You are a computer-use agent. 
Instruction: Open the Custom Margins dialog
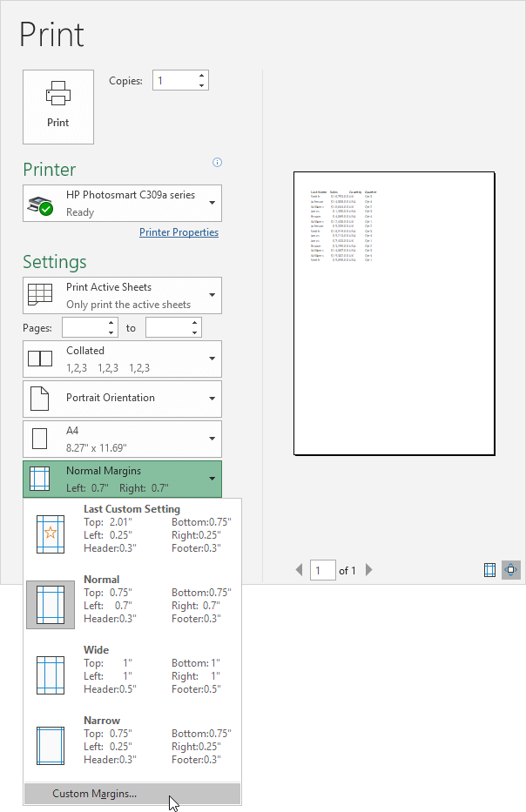94,794
